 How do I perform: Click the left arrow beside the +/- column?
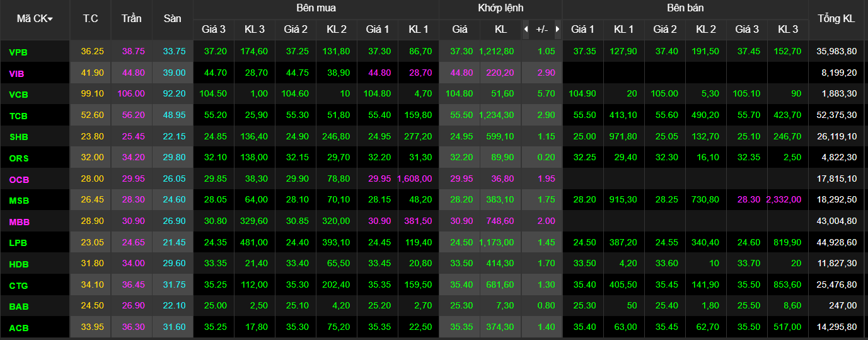tap(526, 29)
